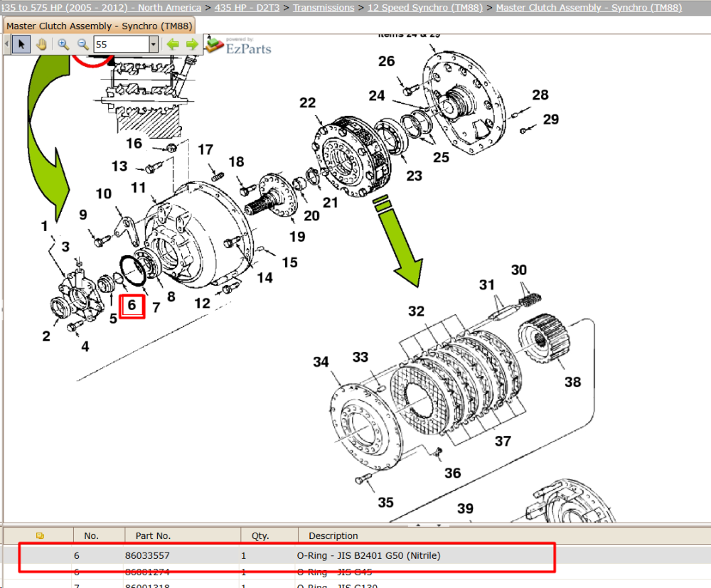Viewport: 711px width, 588px height.
Task: Click the notes icon in table header
Action: pyautogui.click(x=40, y=535)
